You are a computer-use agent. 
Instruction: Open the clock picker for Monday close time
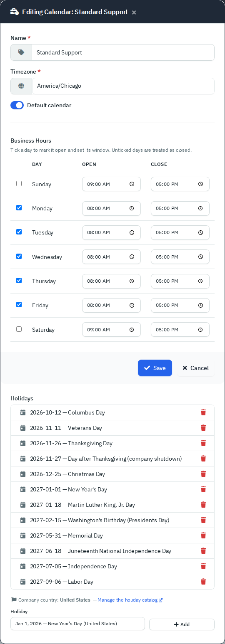[x=200, y=208]
